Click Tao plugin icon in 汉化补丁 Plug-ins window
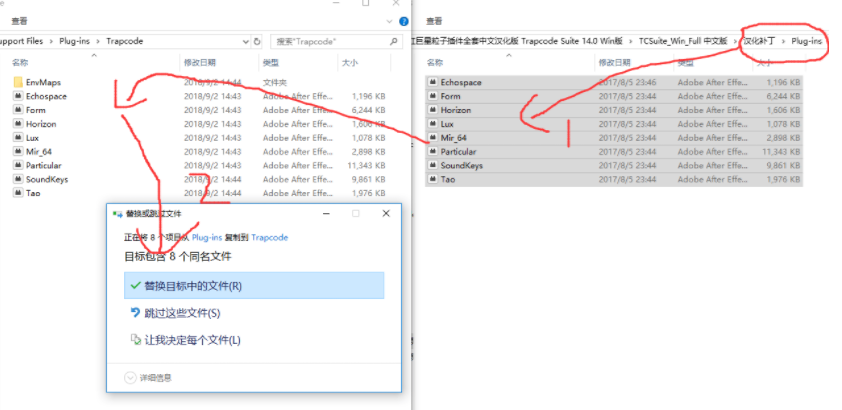The image size is (842, 410). 432,179
